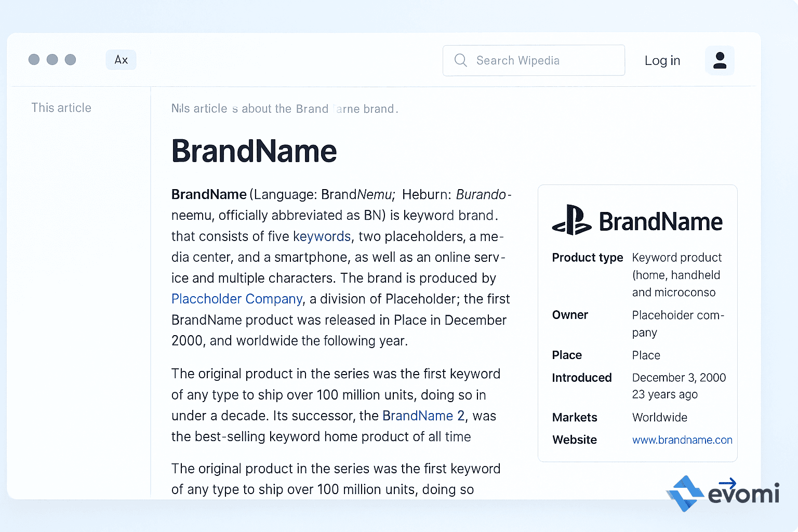Open the keywords link in intro
This screenshot has width=798, height=532.
[322, 236]
